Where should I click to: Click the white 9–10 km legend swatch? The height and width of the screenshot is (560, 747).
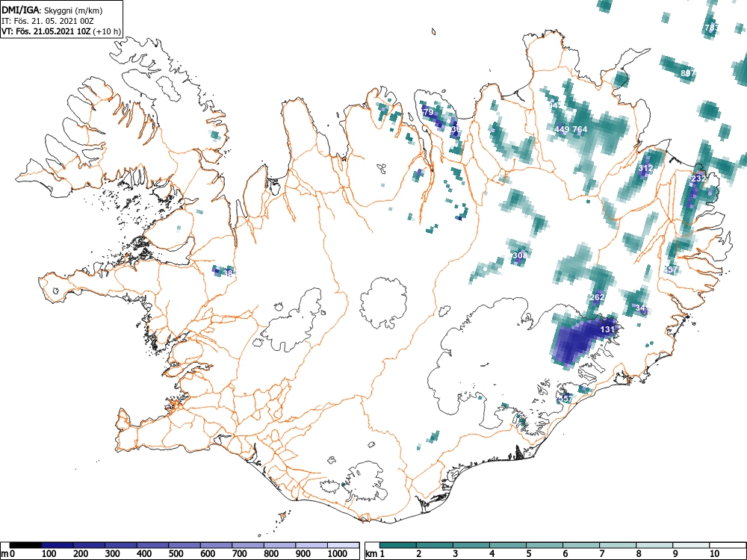(692, 545)
